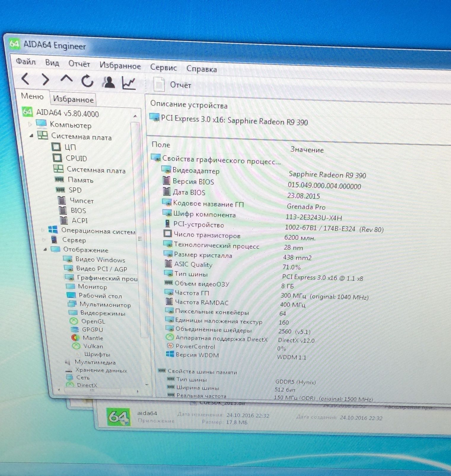The height and width of the screenshot is (476, 451).
Task: Open the Мультимонитор tree item
Action: click(x=99, y=304)
